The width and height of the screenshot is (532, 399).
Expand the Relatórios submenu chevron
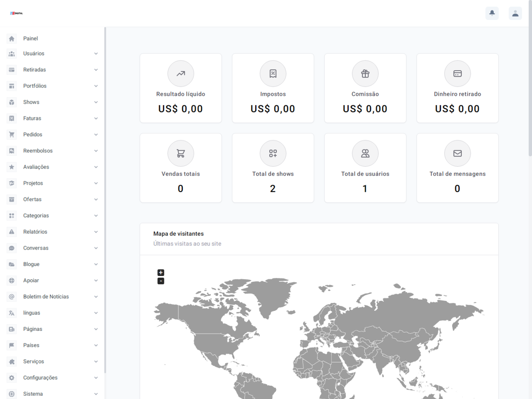pos(96,232)
